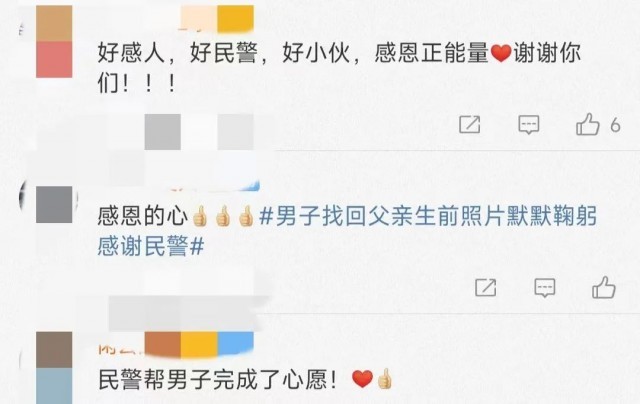Viewport: 640px width, 404px height.
Task: Select the comment text 感恩的心
Action: point(142,216)
